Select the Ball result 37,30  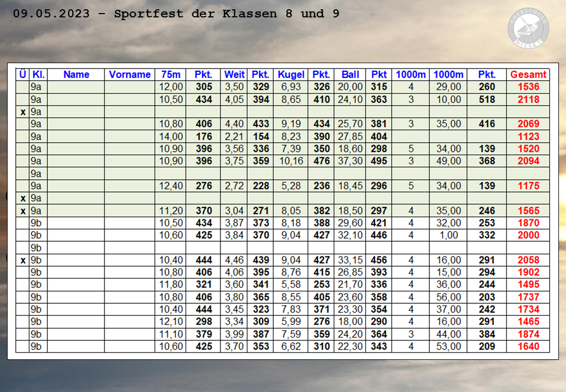coord(350,161)
